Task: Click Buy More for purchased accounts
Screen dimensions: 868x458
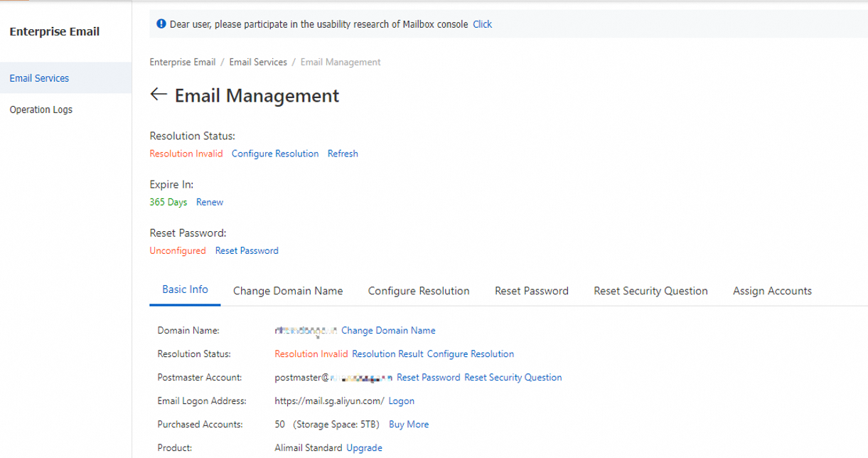Action: pyautogui.click(x=409, y=424)
